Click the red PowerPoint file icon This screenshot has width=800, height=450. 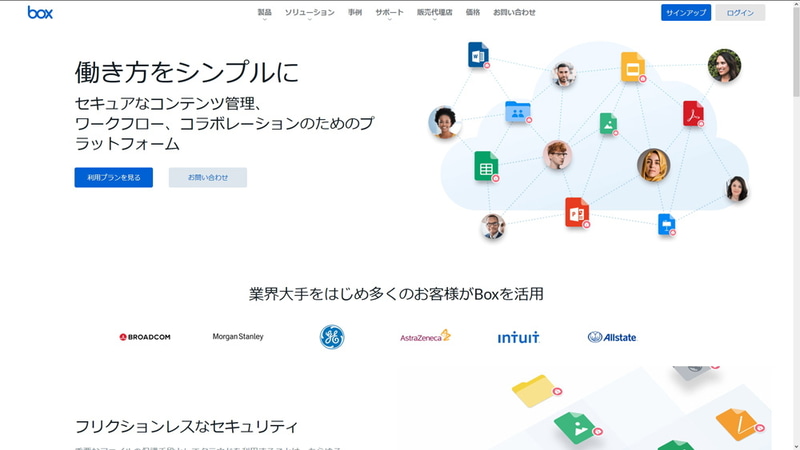pyautogui.click(x=577, y=212)
